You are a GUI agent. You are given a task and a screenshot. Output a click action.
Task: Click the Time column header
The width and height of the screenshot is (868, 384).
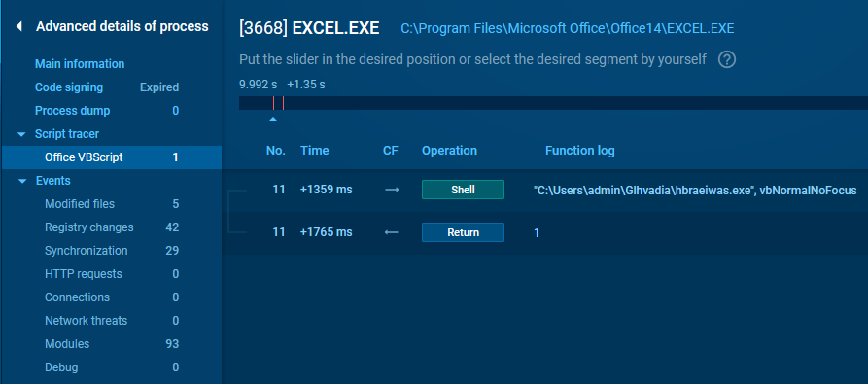click(x=314, y=151)
